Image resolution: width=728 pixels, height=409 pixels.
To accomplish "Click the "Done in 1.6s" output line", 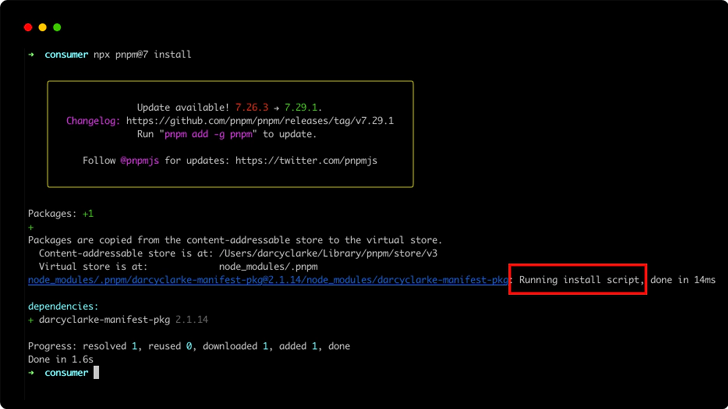I will pos(61,359).
